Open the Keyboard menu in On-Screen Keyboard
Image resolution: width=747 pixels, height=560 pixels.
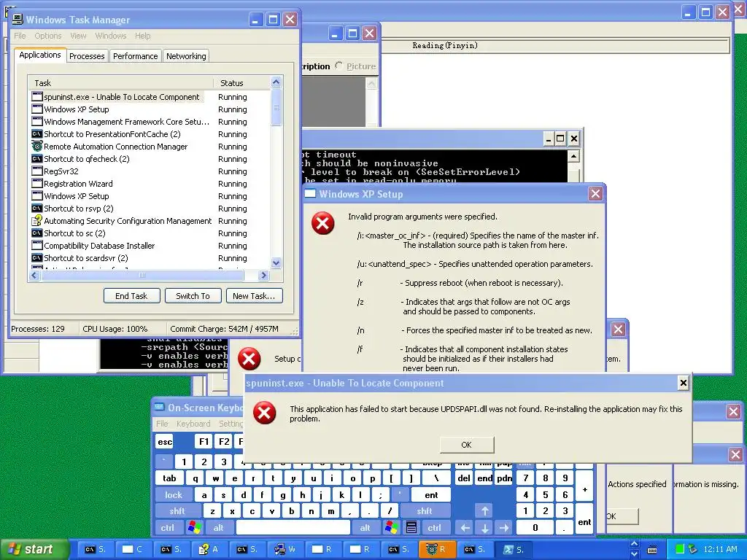[193, 424]
